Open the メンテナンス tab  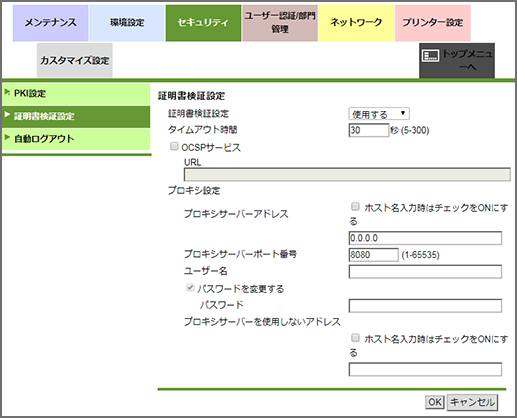(x=50, y=23)
